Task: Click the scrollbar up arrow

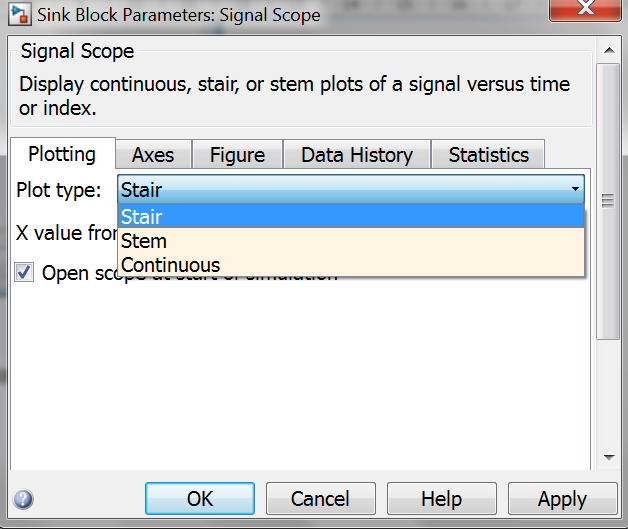Action: tap(609, 50)
